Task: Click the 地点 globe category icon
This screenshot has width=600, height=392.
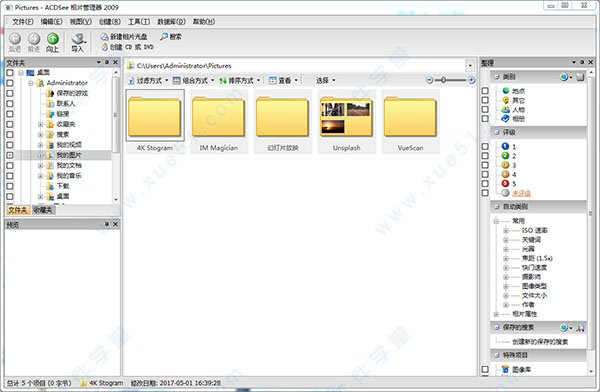Action: (x=505, y=91)
